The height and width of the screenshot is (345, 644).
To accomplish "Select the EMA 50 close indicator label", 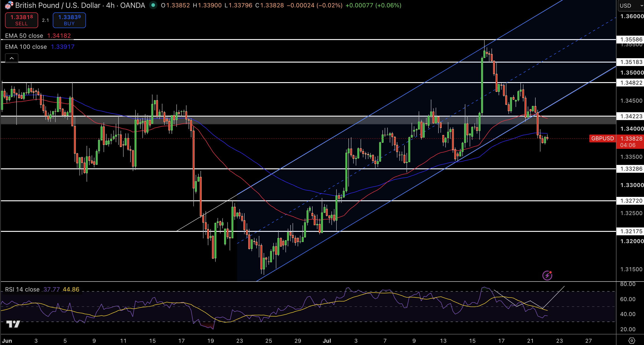I will click(x=24, y=36).
